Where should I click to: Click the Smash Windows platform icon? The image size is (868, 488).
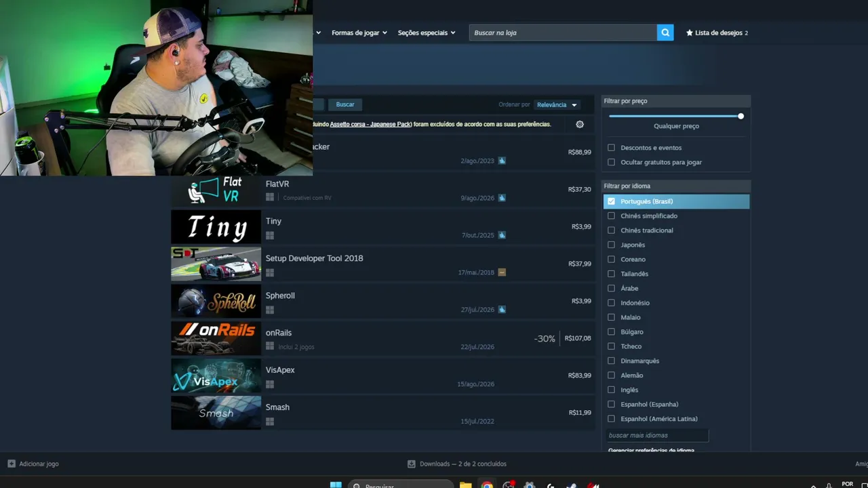270,422
